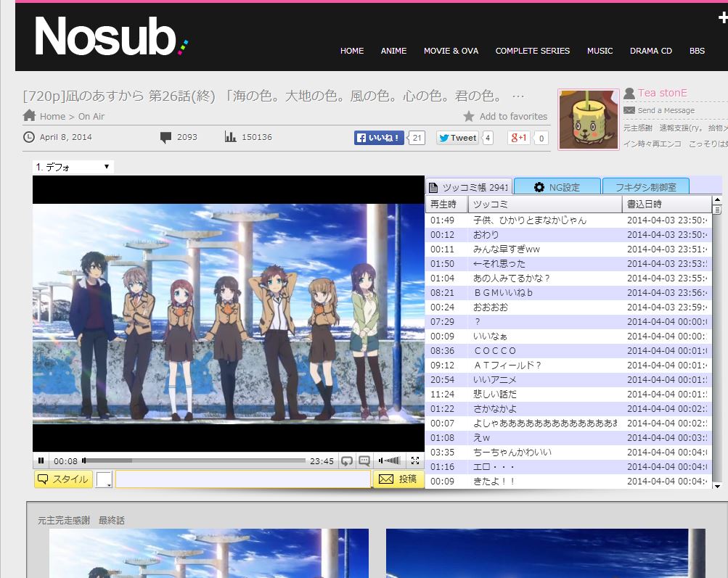Toggle the loop playback icon
Screen dimensions: 728x578
(x=346, y=461)
